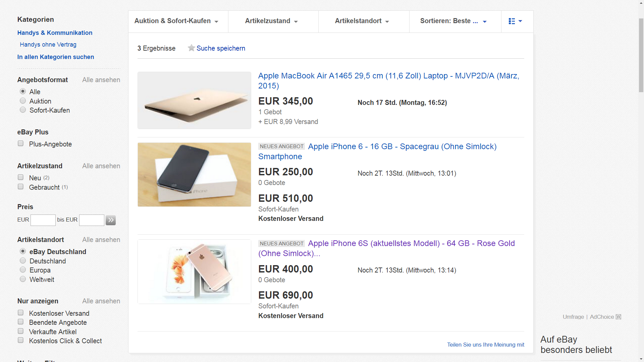Tick the Kostenloser Versand checkbox
The height and width of the screenshot is (362, 644).
21,313
